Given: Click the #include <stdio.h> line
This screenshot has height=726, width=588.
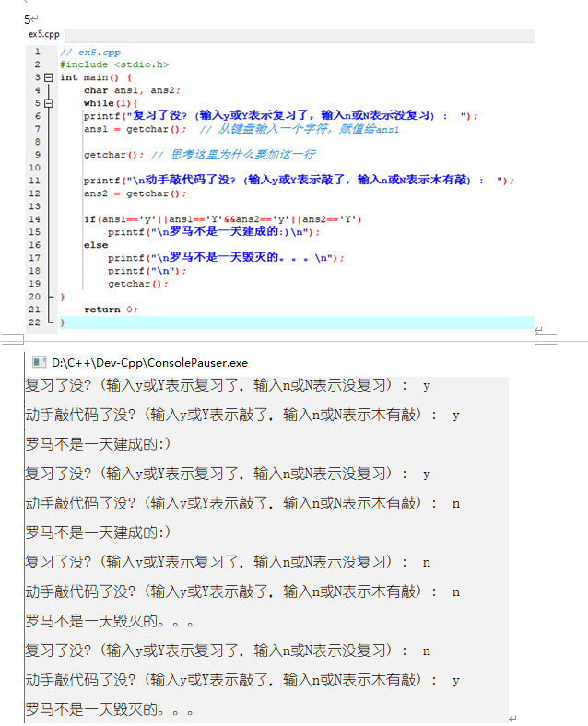Looking at the screenshot, I should pyautogui.click(x=114, y=64).
